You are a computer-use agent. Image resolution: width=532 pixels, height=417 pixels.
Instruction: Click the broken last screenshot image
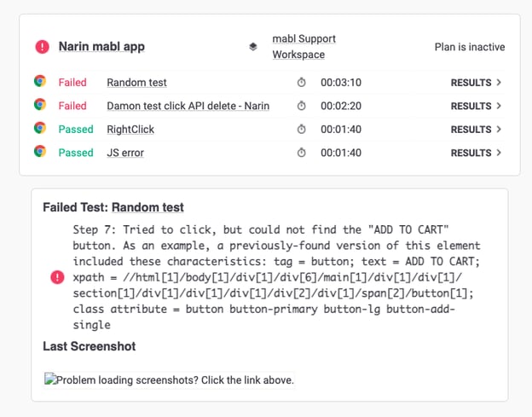169,379
